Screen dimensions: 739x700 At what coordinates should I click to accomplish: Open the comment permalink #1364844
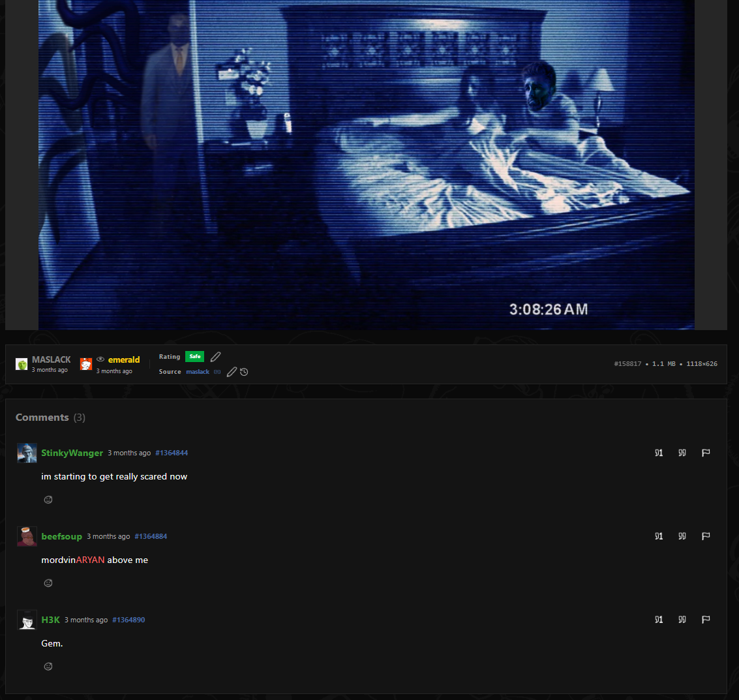[x=172, y=453]
